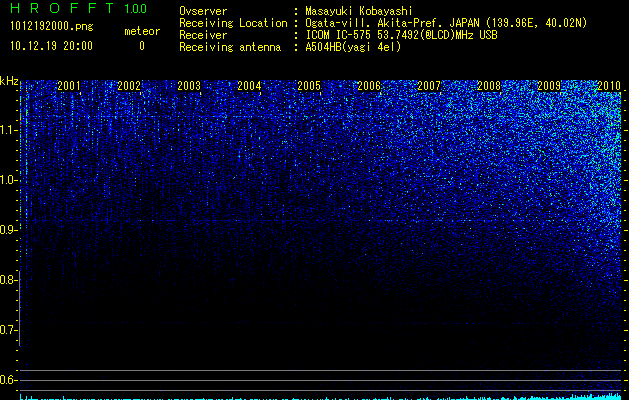Select observer name Masayuki Kobayashi
The image size is (629, 400).
pos(359,11)
